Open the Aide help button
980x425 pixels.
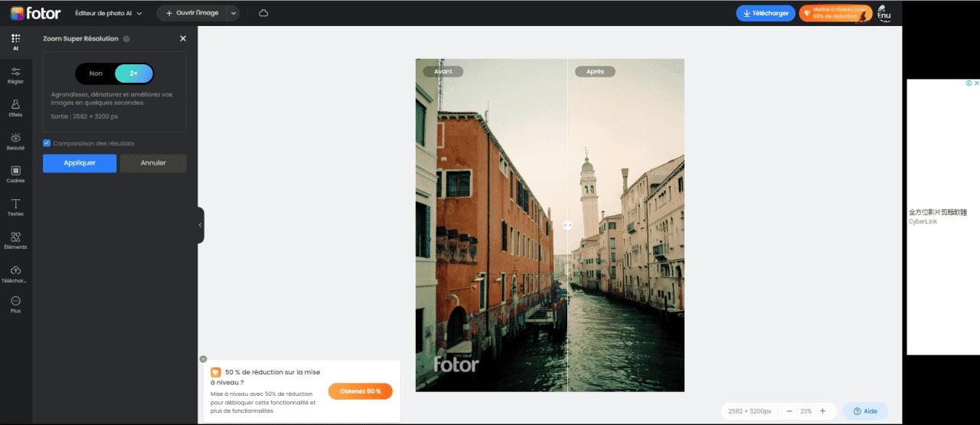tap(866, 411)
